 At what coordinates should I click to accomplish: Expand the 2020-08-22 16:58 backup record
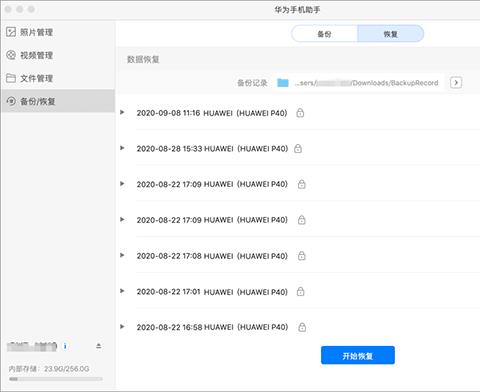(122, 327)
